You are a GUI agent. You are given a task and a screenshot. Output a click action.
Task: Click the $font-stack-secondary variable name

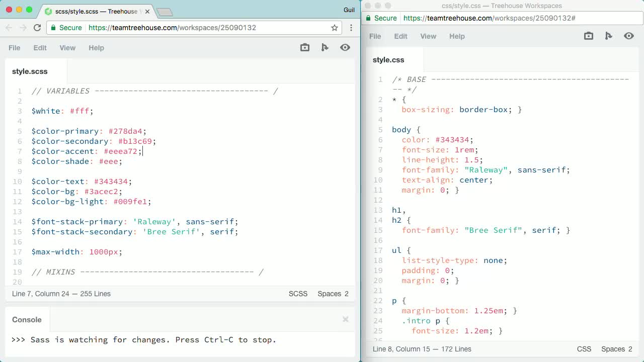[82, 232]
